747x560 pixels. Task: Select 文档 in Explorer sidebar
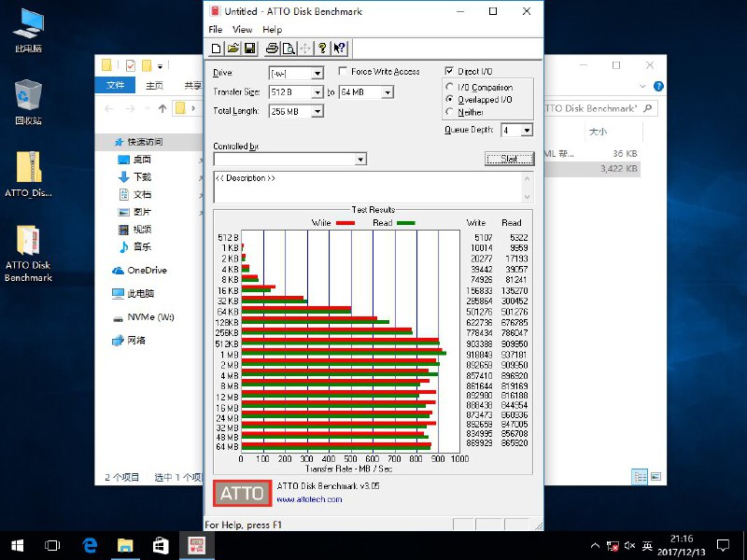click(134, 194)
